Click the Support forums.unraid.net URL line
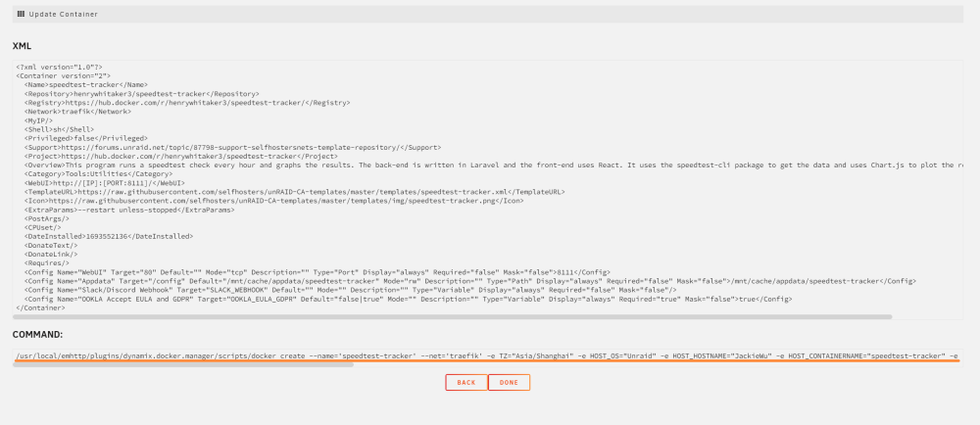This screenshot has width=980, height=425. click(232, 147)
